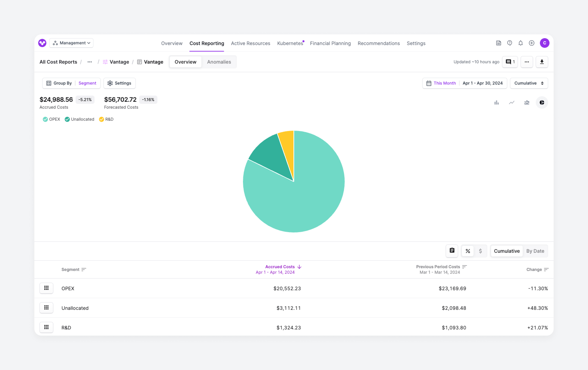Viewport: 588px width, 370px height.
Task: Expand the Management workspace selector
Action: [71, 43]
